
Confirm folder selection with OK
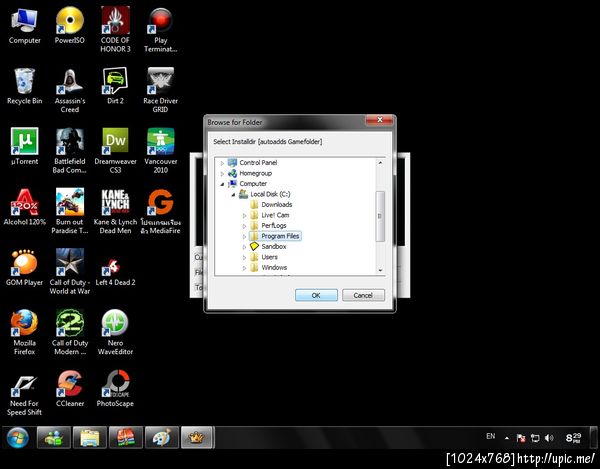(316, 295)
